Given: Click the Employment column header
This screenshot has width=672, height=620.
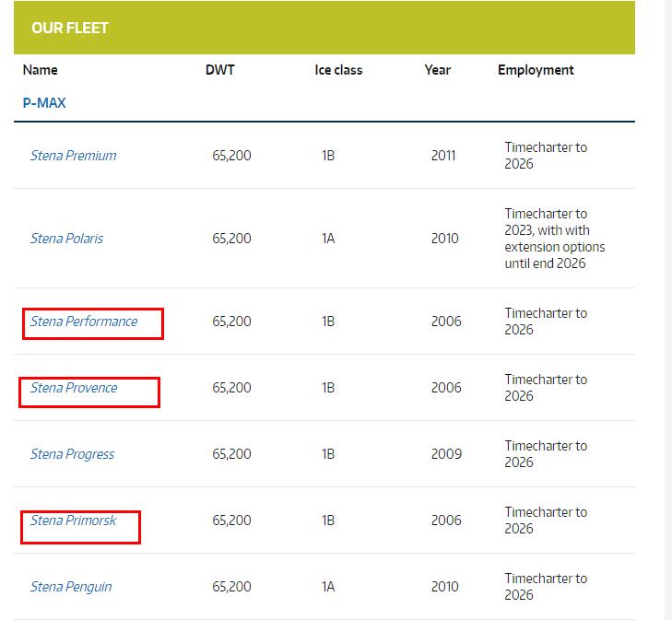Looking at the screenshot, I should [536, 70].
